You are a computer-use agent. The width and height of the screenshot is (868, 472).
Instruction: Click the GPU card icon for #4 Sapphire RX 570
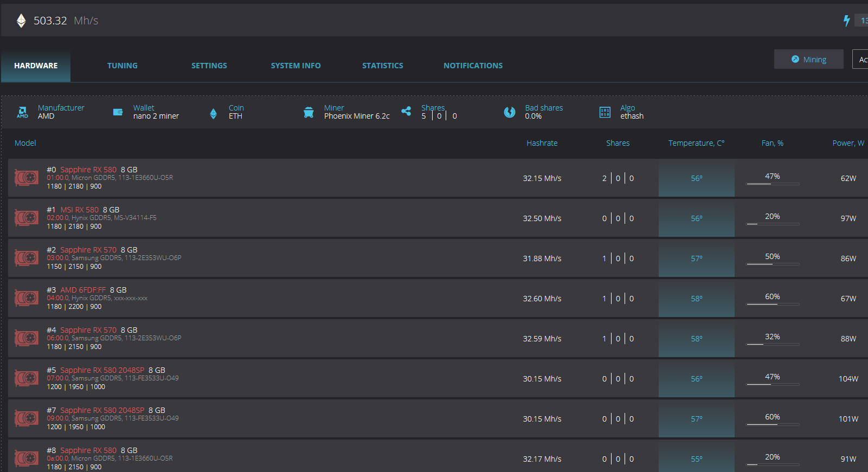[x=27, y=338]
